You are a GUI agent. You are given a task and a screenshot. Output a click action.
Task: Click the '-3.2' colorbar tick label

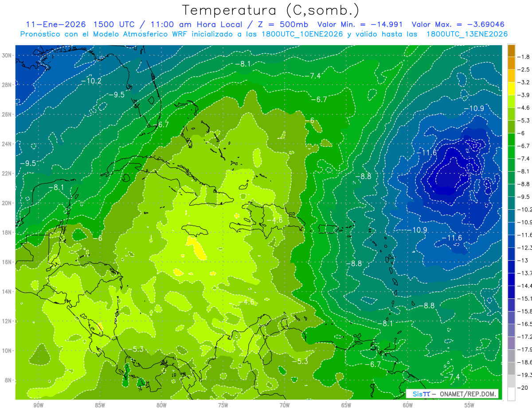click(524, 82)
